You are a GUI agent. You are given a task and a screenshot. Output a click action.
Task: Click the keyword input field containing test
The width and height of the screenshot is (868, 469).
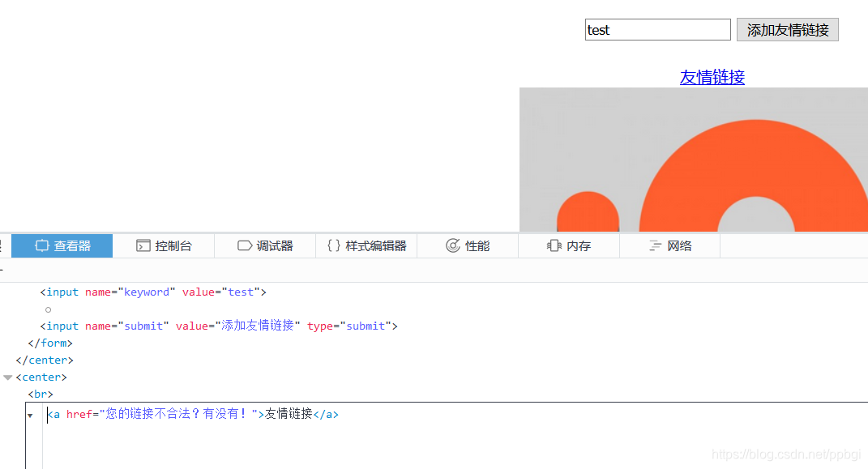tap(657, 29)
